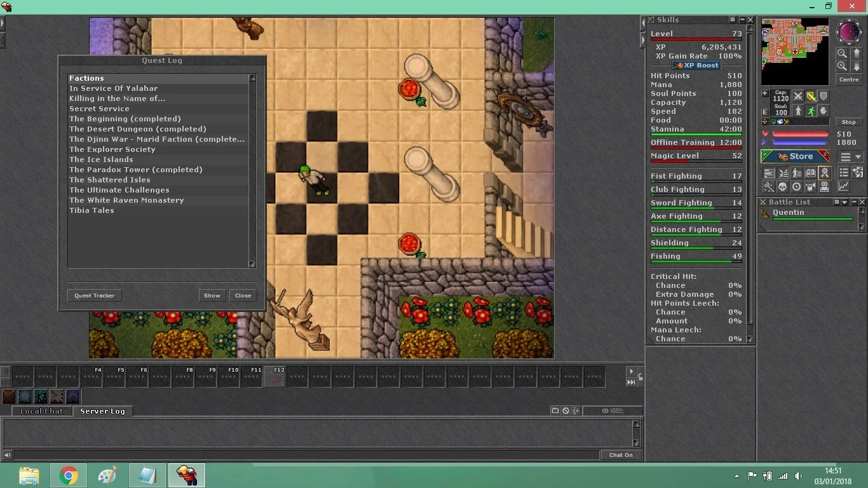
Task: Open the VIP list character icon
Action: pyautogui.click(x=796, y=172)
